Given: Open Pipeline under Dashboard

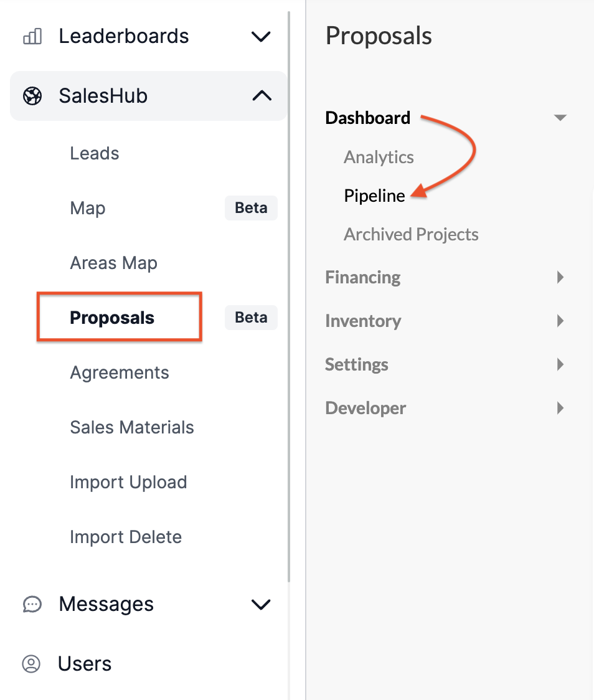Looking at the screenshot, I should [374, 196].
